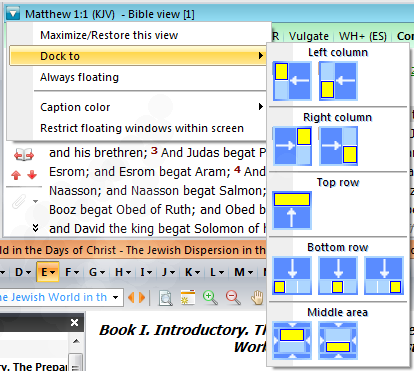The image size is (414, 371).
Task: Dock to left column upper slot
Action: coord(292,81)
